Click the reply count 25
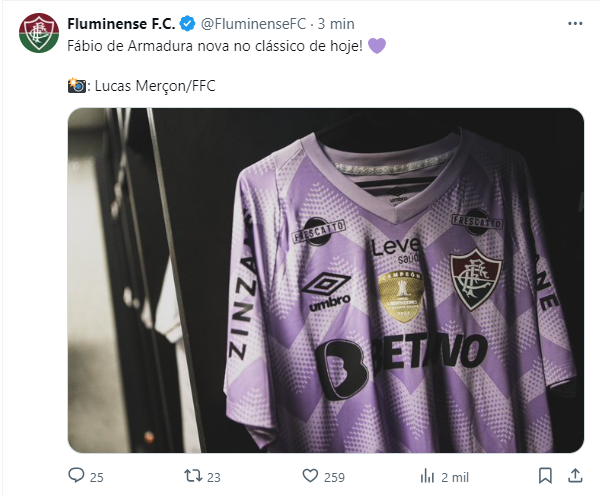The height and width of the screenshot is (496, 600). (97, 478)
